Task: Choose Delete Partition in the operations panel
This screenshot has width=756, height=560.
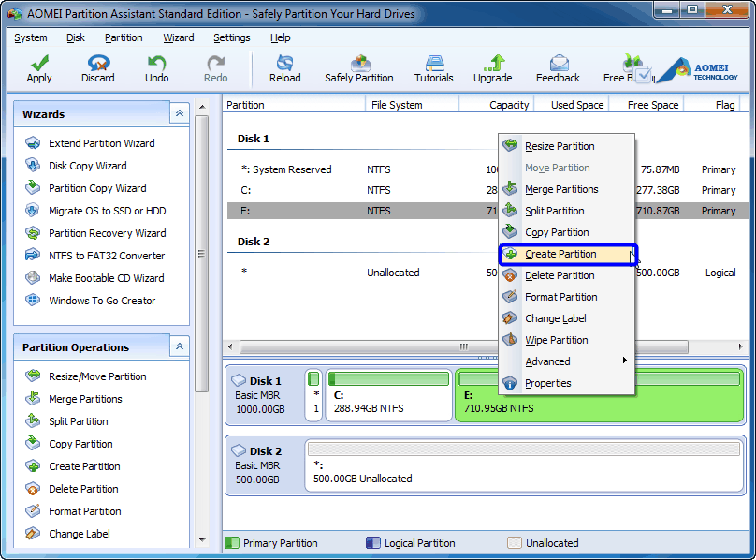Action: (x=72, y=489)
